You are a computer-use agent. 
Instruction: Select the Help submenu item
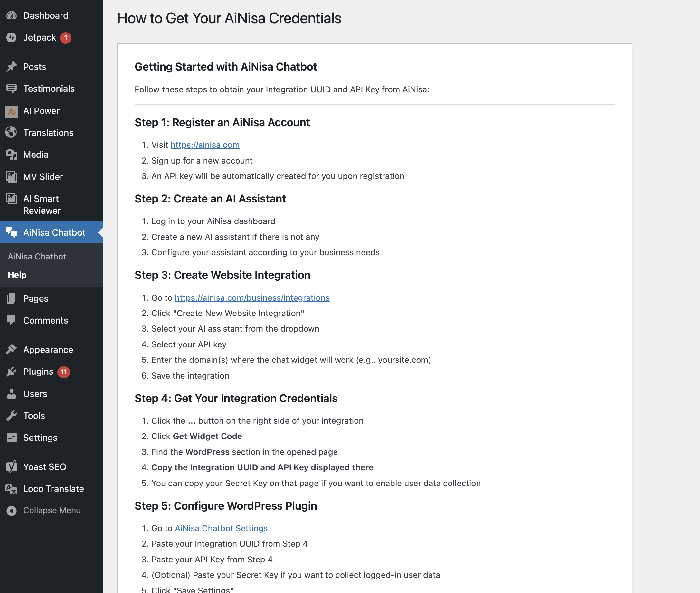tap(17, 275)
